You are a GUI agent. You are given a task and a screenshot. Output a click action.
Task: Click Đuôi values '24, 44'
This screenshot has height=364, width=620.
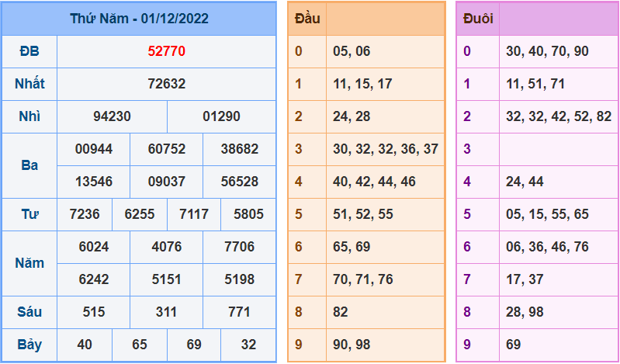pos(525,182)
